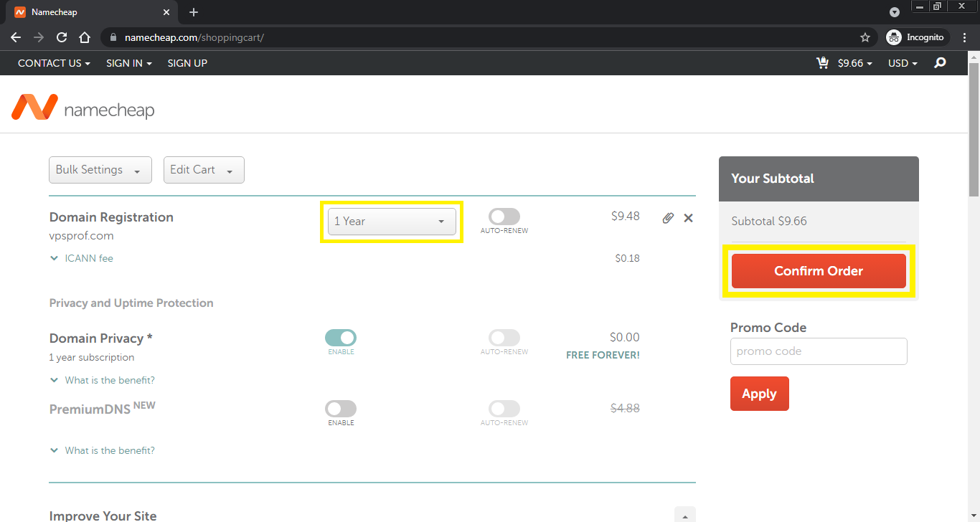Open the $9.66 cart dropdown
980x522 pixels.
coord(854,63)
